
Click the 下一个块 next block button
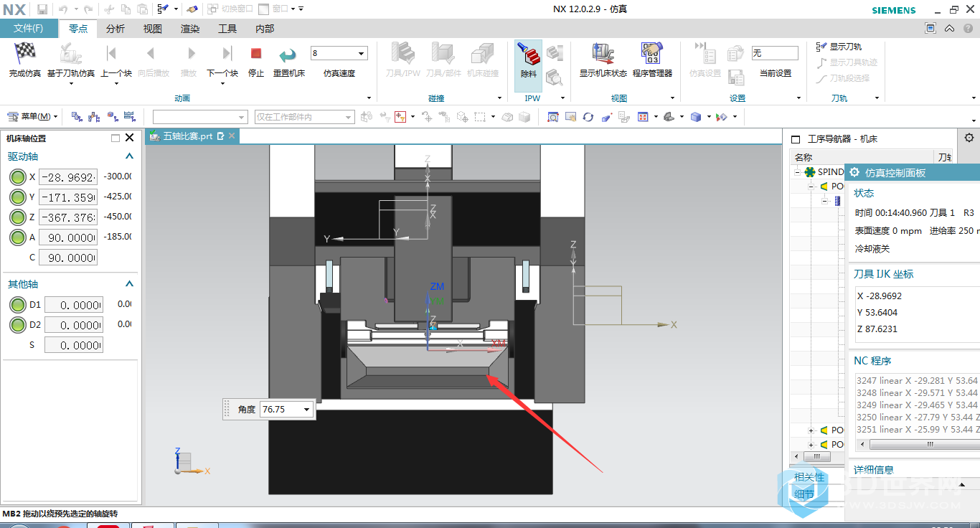222,60
